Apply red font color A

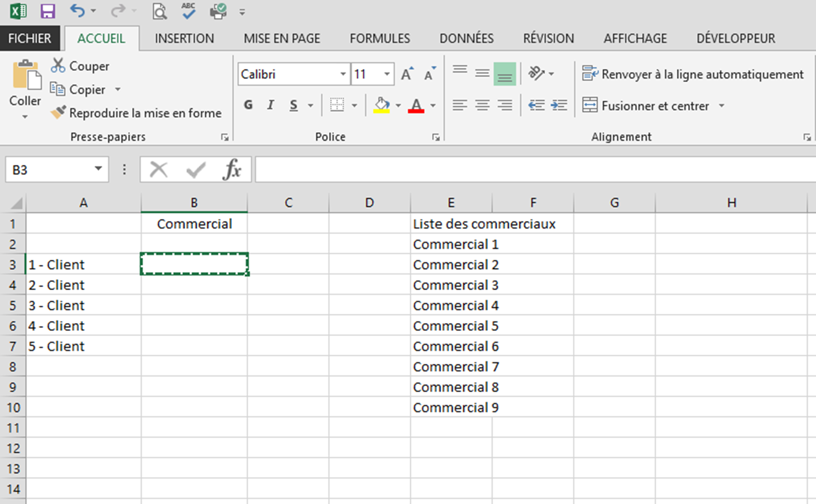(x=416, y=105)
